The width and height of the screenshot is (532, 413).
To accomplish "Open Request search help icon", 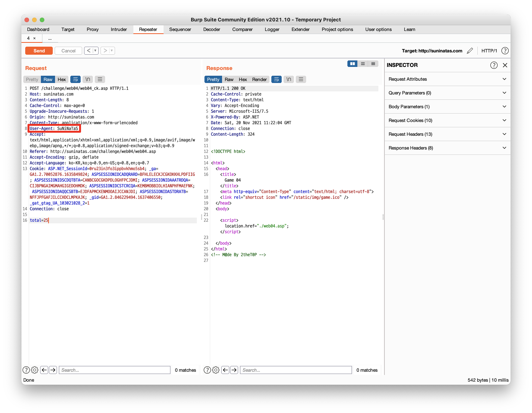I will click(26, 370).
